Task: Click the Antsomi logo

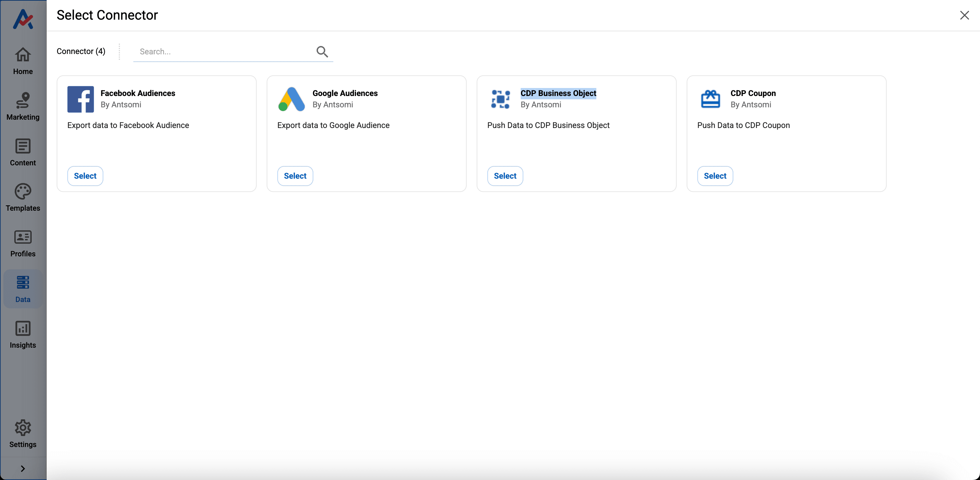Action: tap(23, 19)
